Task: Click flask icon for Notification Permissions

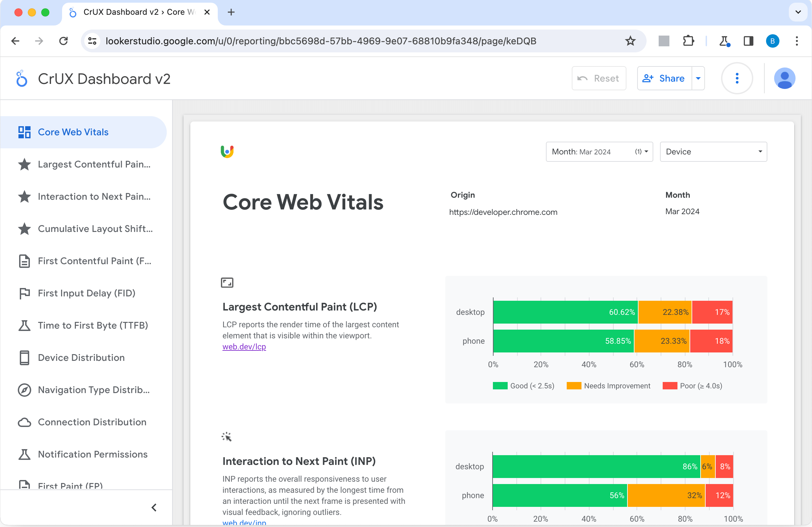Action: [24, 454]
